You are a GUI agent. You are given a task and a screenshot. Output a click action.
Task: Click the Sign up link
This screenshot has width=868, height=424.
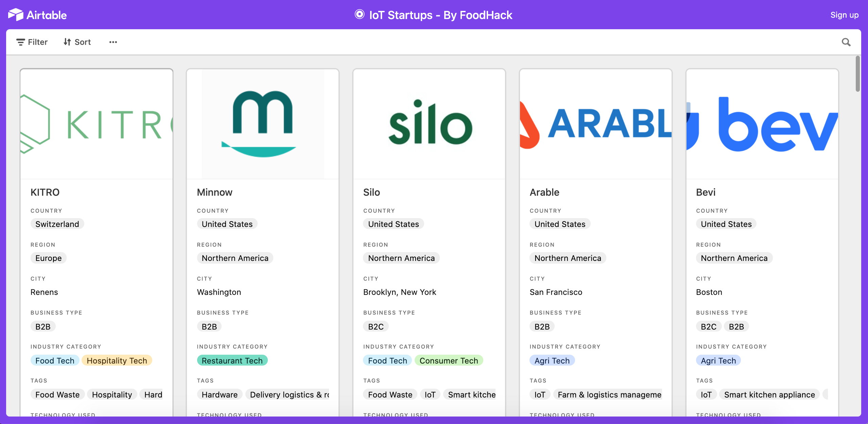coord(844,15)
